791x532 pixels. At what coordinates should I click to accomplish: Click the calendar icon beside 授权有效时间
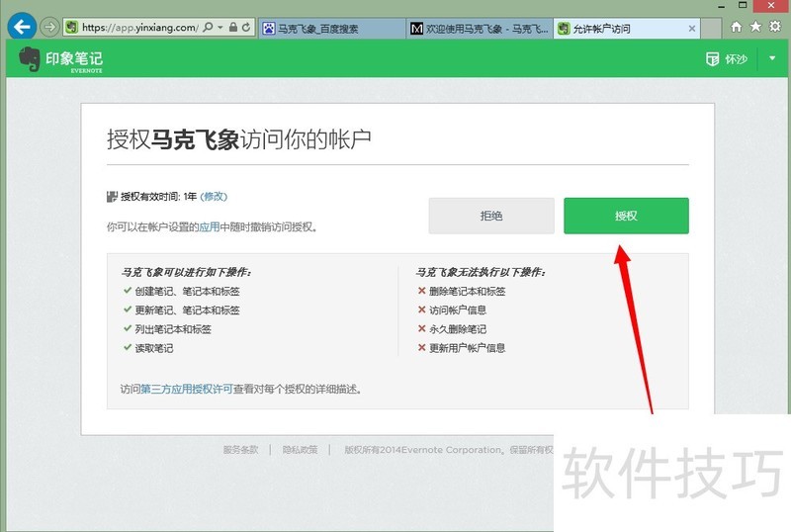click(x=112, y=197)
